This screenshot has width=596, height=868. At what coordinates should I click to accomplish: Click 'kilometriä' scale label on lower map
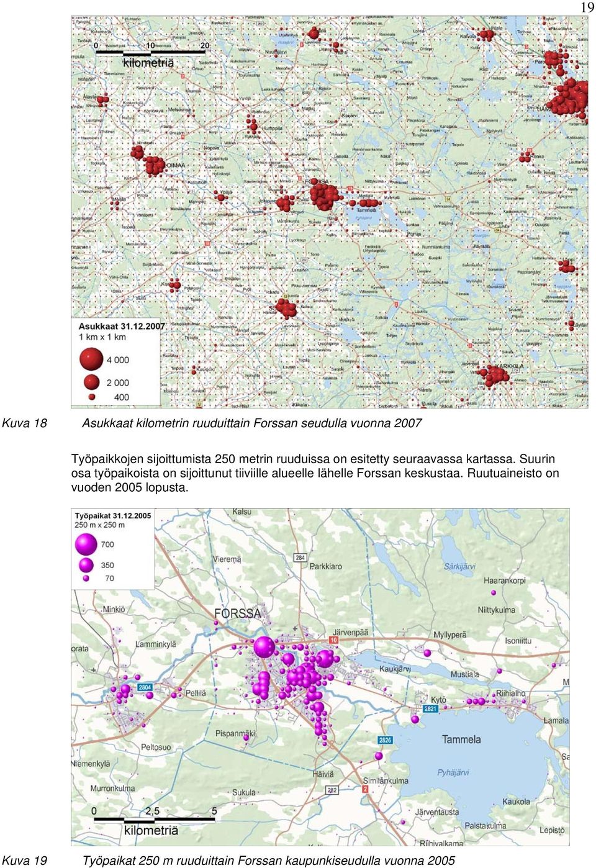(151, 830)
